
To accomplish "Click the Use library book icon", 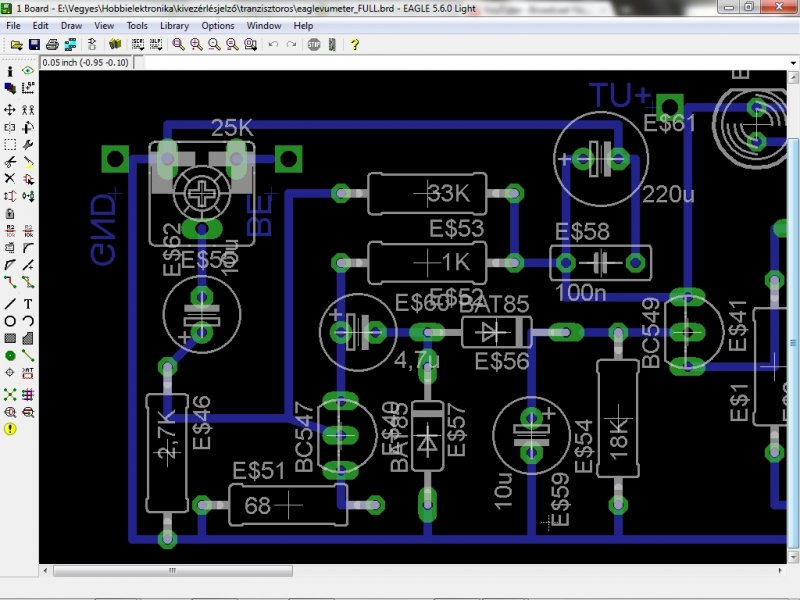I will pos(115,45).
